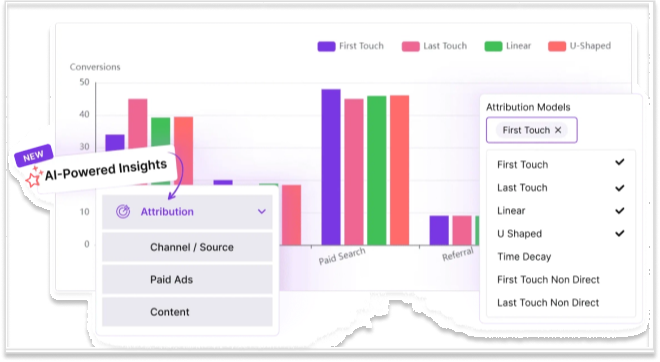Click the Last Touch pink legend swatch

coord(410,46)
